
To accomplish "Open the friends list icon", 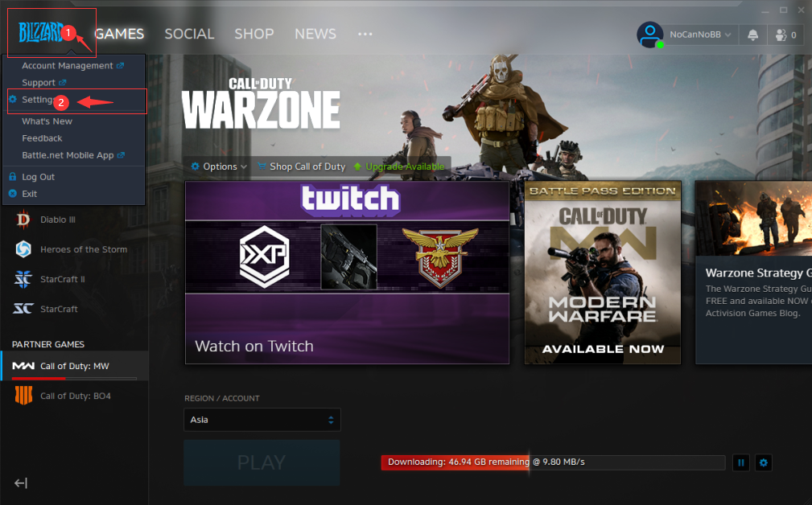I will pos(785,35).
